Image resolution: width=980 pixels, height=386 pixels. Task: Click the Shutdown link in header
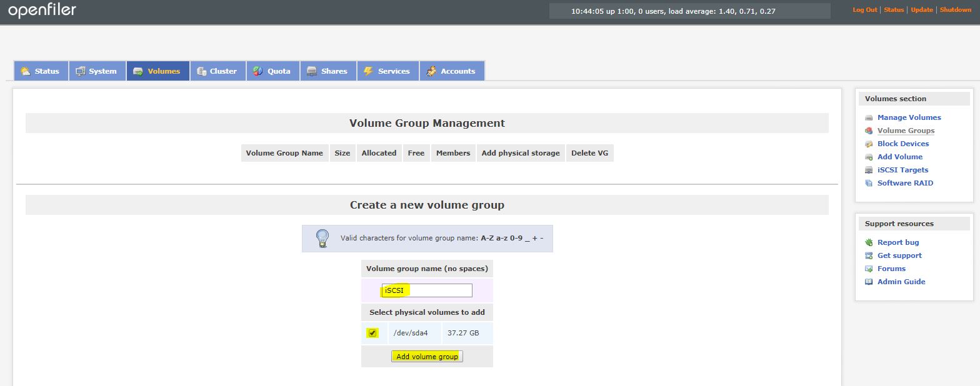(x=955, y=10)
